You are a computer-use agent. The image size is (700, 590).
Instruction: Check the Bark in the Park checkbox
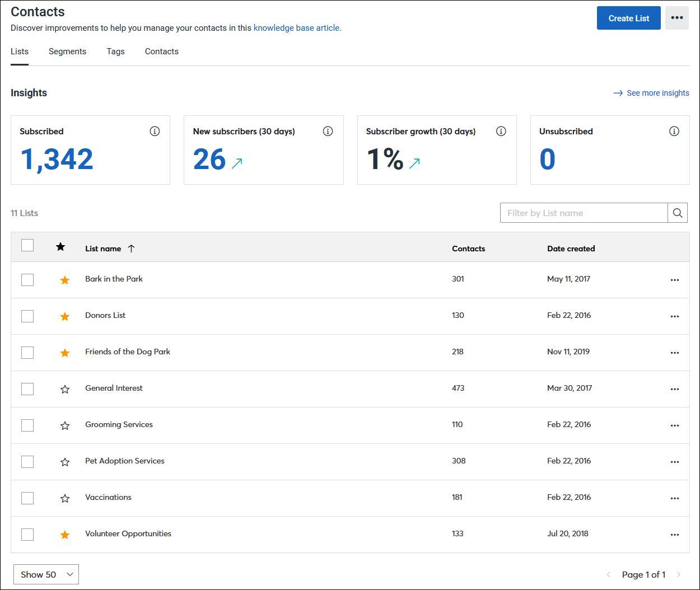point(27,280)
